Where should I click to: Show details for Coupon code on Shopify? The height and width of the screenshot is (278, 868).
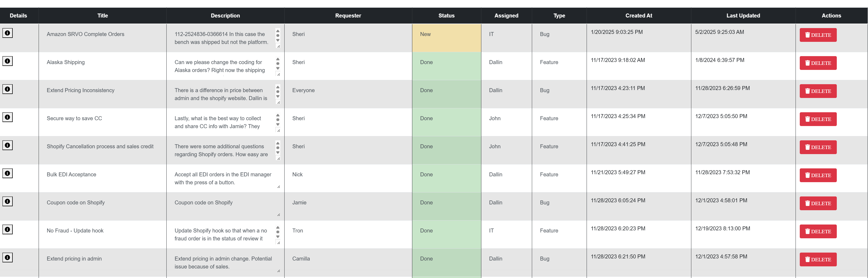tap(7, 201)
